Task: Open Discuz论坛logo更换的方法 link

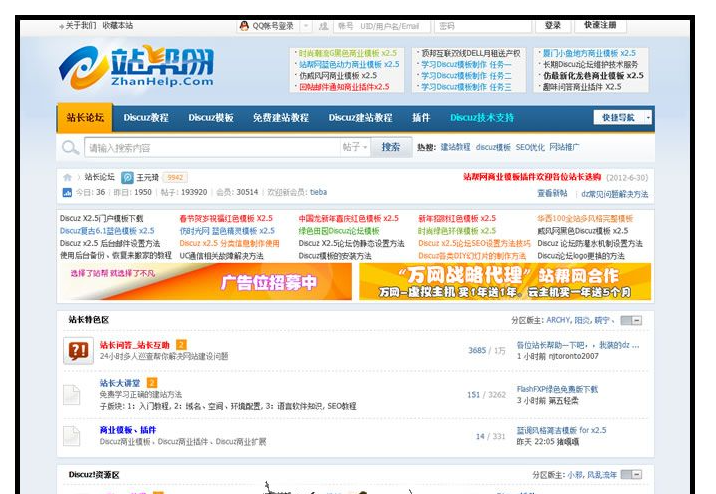Action: (x=581, y=256)
